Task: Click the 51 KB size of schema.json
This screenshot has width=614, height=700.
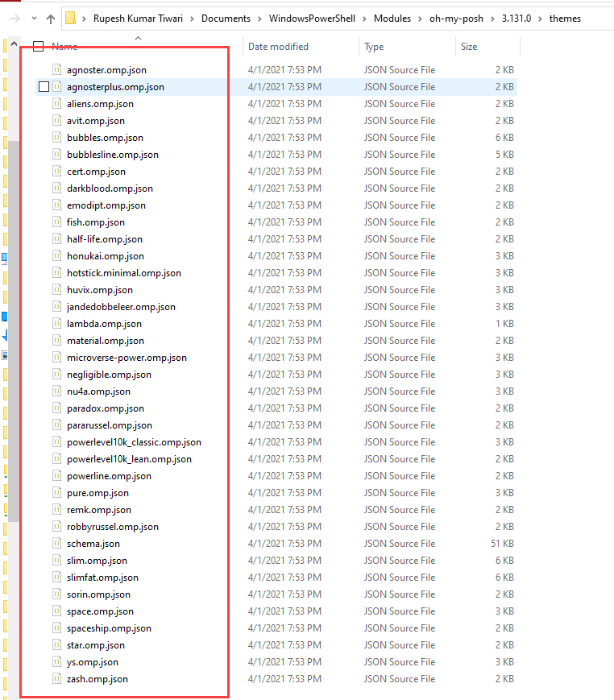Action: 502,544
